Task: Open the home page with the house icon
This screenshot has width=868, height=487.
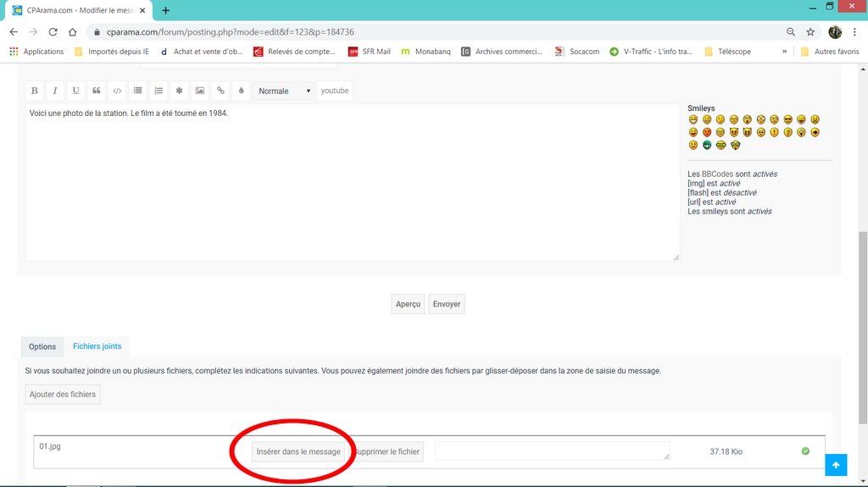Action: 73,32
